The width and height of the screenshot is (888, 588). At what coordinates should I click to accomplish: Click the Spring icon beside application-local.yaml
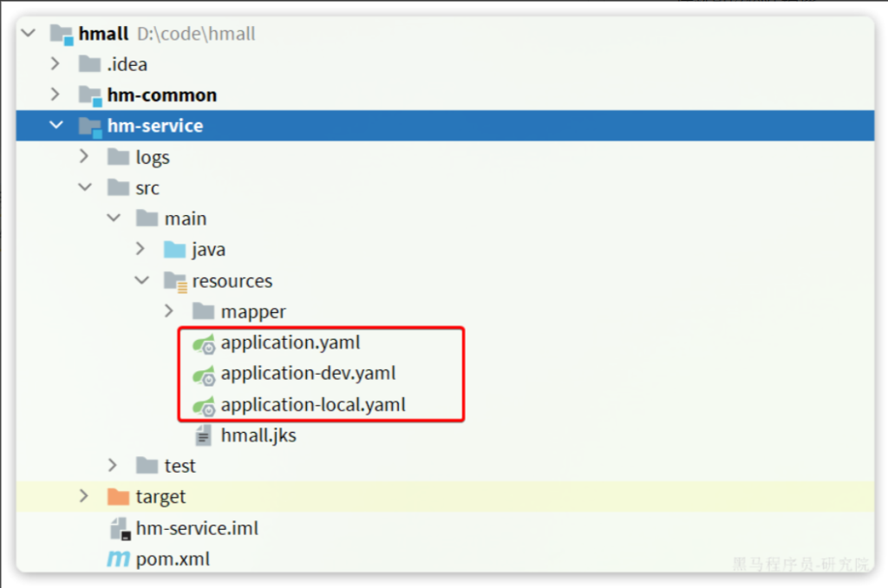[x=204, y=405]
